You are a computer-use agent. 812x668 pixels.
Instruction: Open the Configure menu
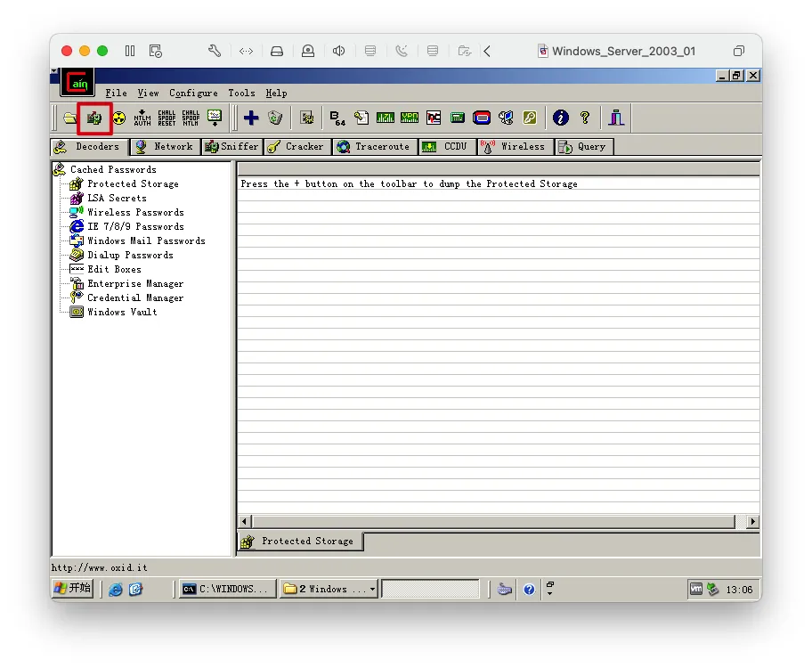click(193, 94)
